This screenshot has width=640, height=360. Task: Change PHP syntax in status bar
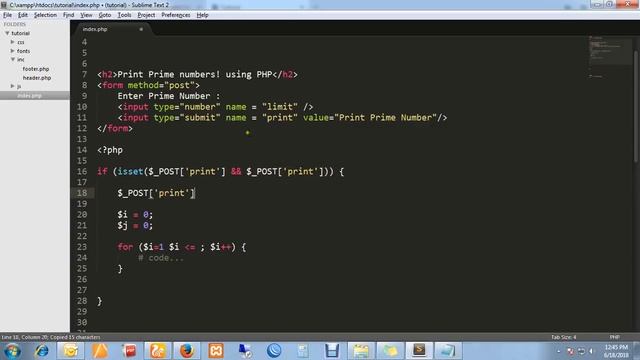click(615, 337)
